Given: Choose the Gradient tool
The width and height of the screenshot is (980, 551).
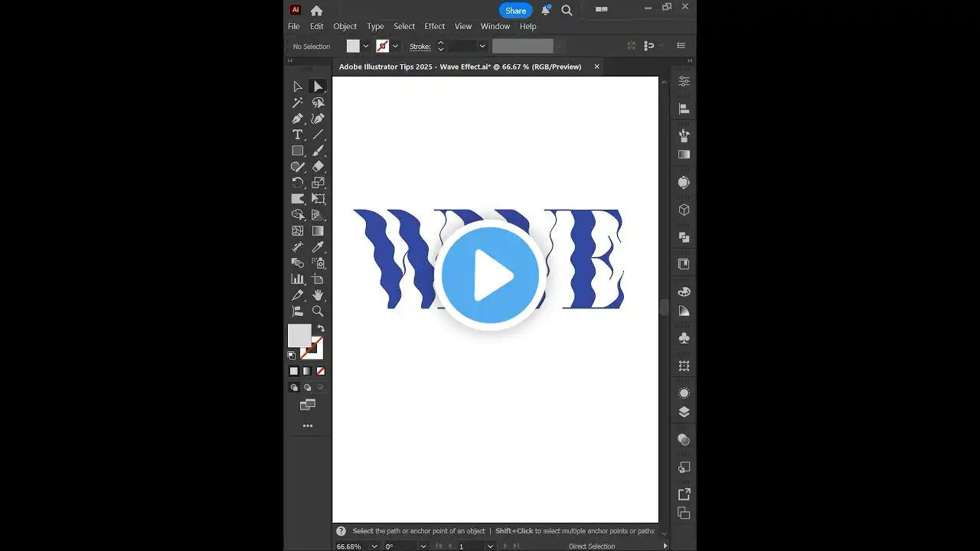Looking at the screenshot, I should point(318,231).
